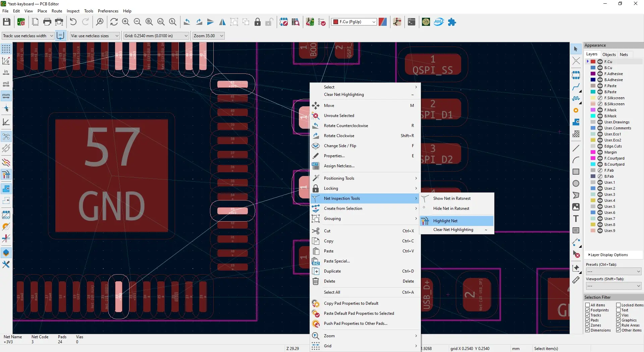Zoom out using toolbar icon
The width and height of the screenshot is (644, 352).
point(138,22)
